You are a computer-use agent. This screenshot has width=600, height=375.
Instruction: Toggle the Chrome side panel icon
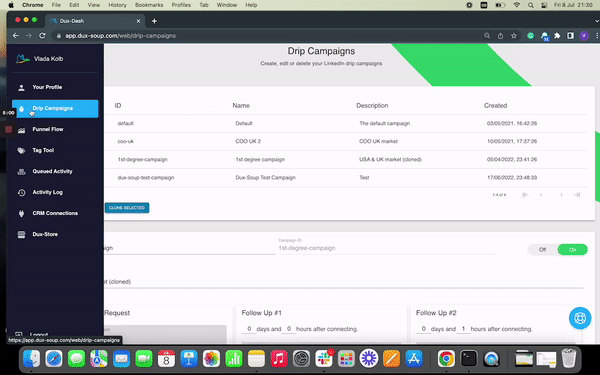tap(570, 36)
